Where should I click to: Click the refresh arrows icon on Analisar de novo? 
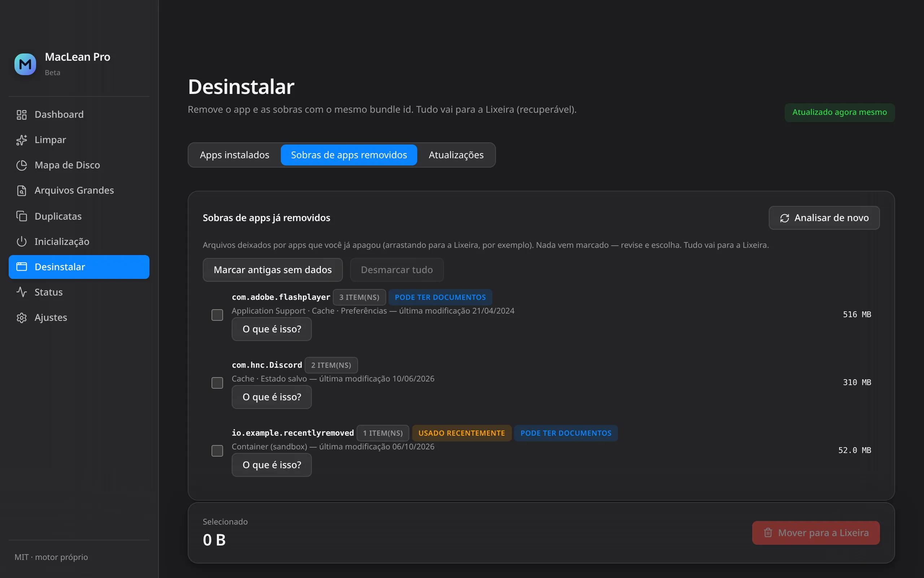click(785, 218)
